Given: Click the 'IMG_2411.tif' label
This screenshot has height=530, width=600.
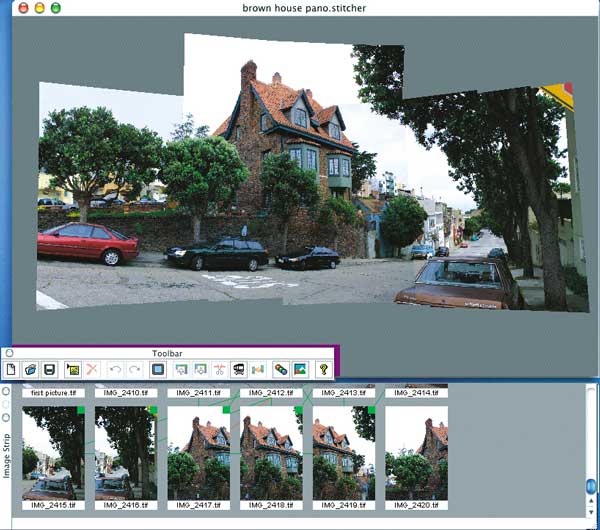Looking at the screenshot, I should pos(199,393).
